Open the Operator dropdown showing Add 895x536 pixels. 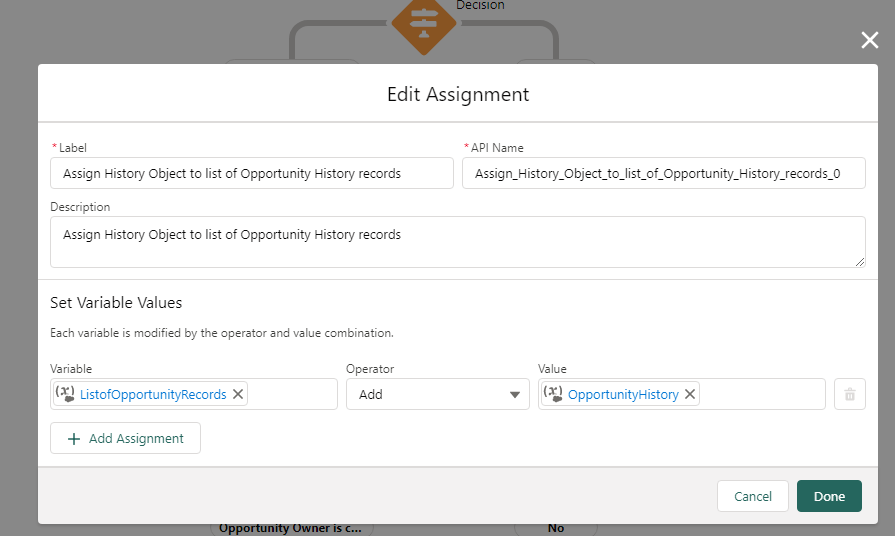click(437, 394)
